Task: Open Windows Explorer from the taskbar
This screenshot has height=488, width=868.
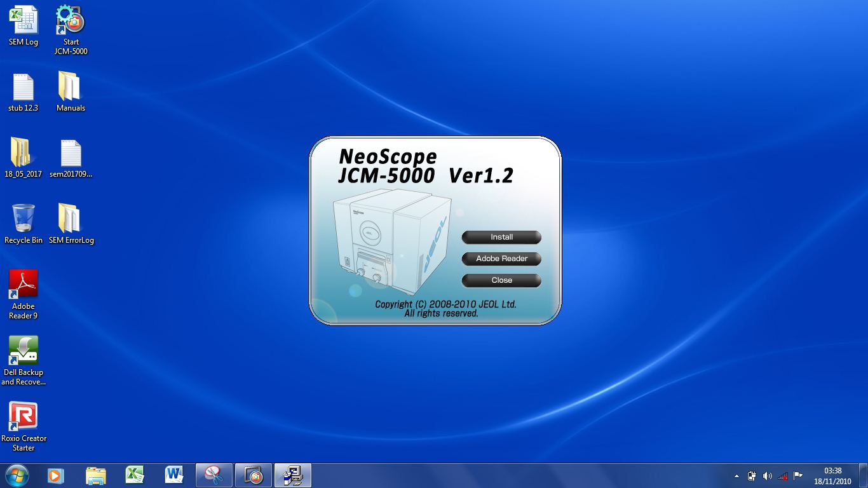Action: click(95, 475)
